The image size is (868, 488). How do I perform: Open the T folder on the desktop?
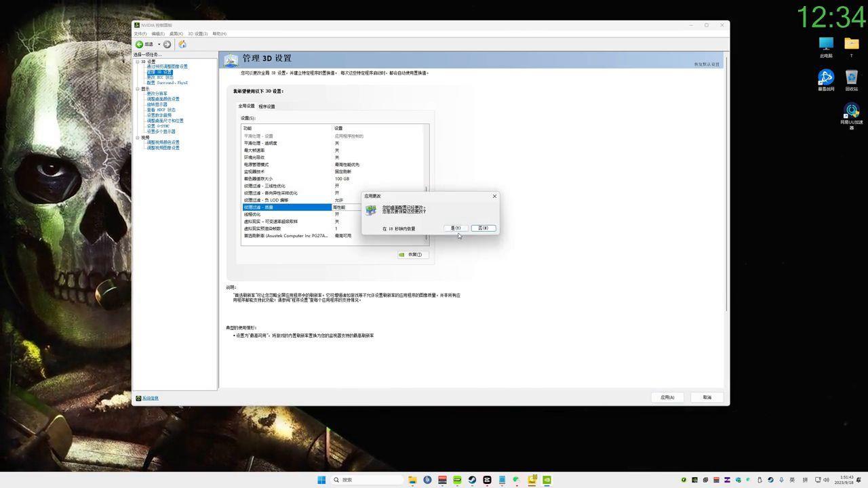click(852, 47)
